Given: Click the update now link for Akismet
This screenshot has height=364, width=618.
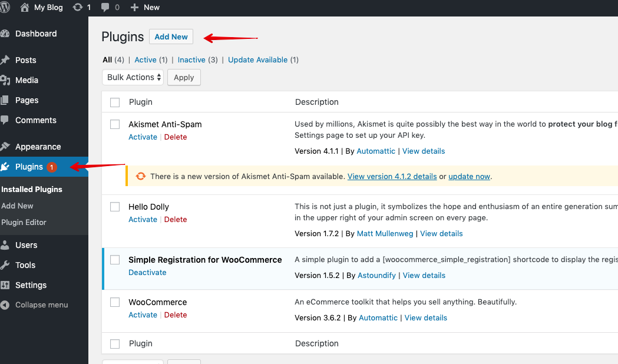Looking at the screenshot, I should pyautogui.click(x=469, y=176).
